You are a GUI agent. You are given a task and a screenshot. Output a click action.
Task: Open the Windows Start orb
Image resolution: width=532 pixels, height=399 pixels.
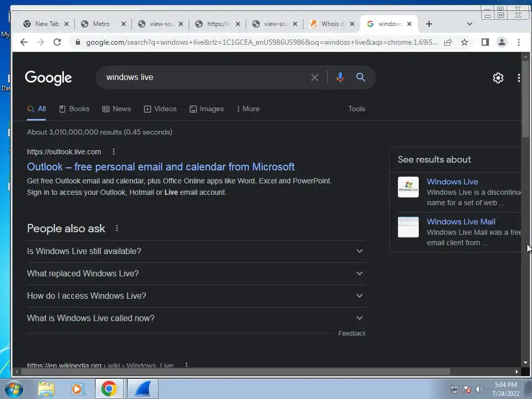14,389
